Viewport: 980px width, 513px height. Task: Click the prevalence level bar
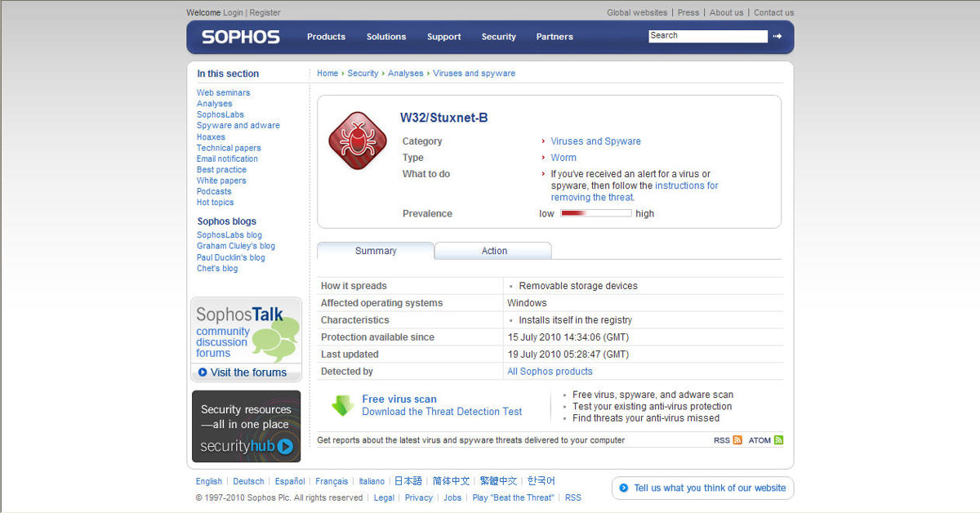pyautogui.click(x=595, y=213)
